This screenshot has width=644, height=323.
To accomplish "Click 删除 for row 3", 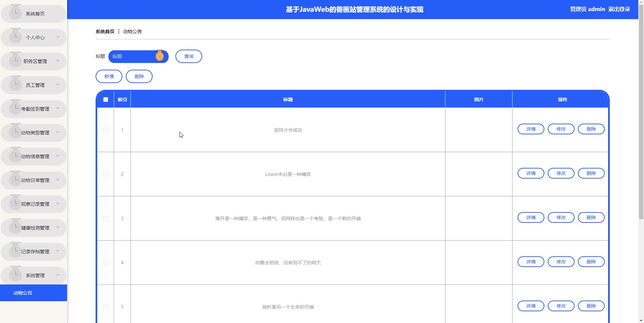I will tap(591, 217).
